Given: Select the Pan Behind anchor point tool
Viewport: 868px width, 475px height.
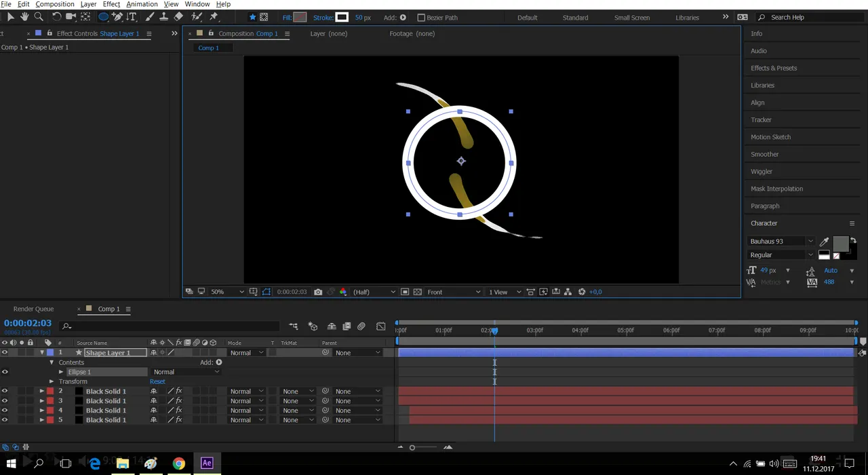Looking at the screenshot, I should pos(85,17).
